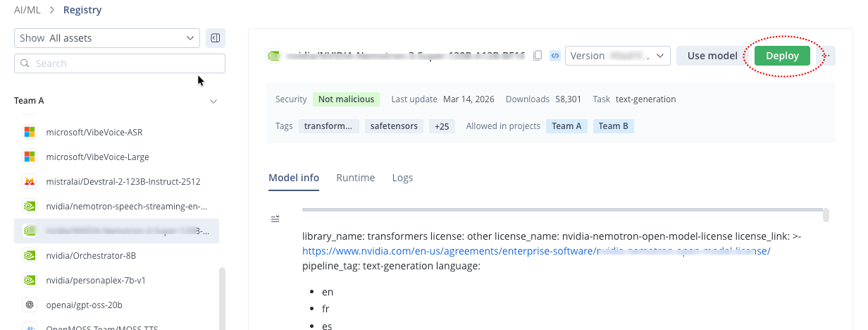
Task: Click the Search input field
Action: [120, 63]
